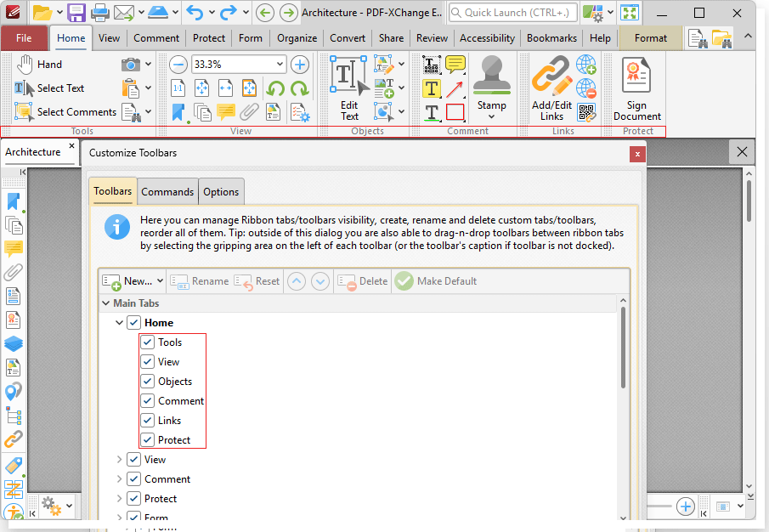Screen dimensions: 769x532
Task: Open the Snapshot dropdown arrow
Action: pos(148,65)
